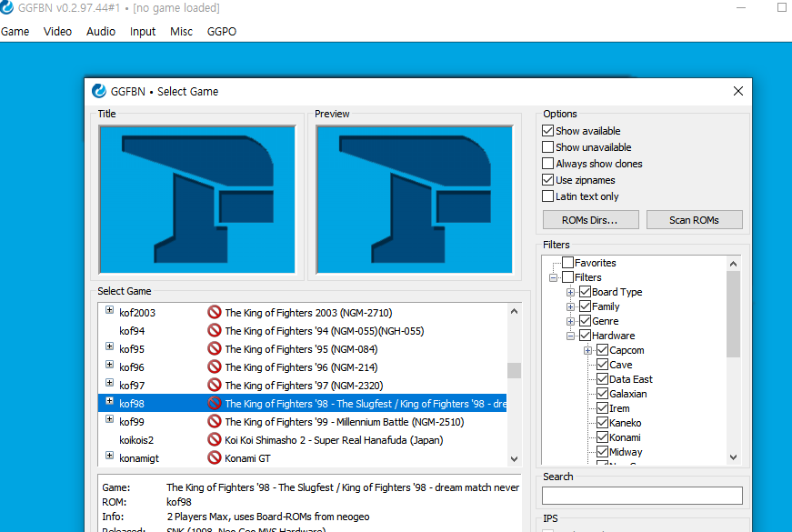Expand the kof2003 clone list
The width and height of the screenshot is (792, 532).
[x=109, y=310]
